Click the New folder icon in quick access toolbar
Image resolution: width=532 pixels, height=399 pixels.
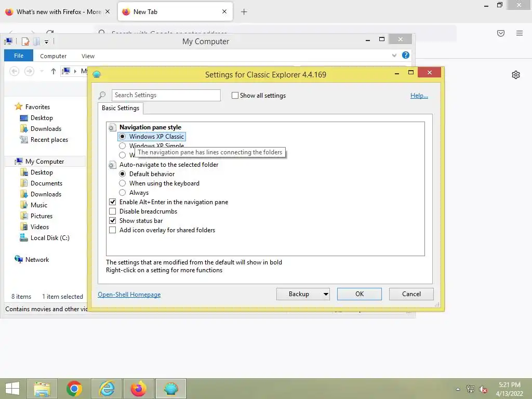point(37,42)
